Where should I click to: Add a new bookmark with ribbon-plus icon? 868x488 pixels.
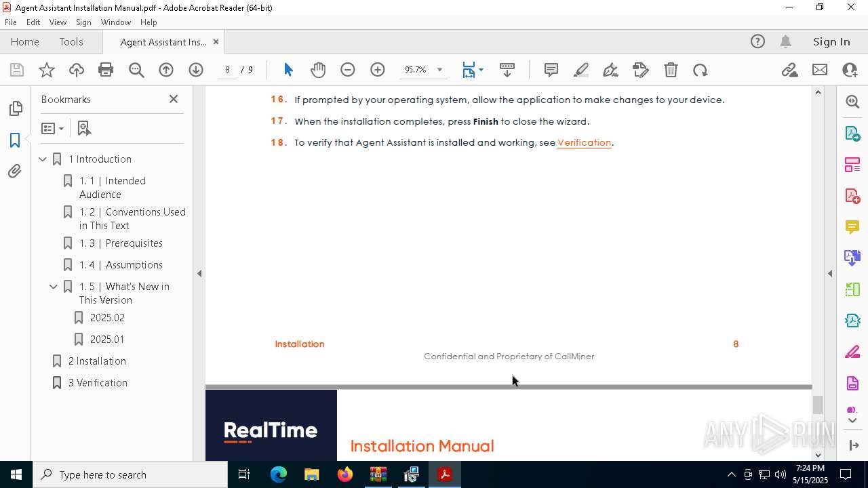click(x=84, y=128)
